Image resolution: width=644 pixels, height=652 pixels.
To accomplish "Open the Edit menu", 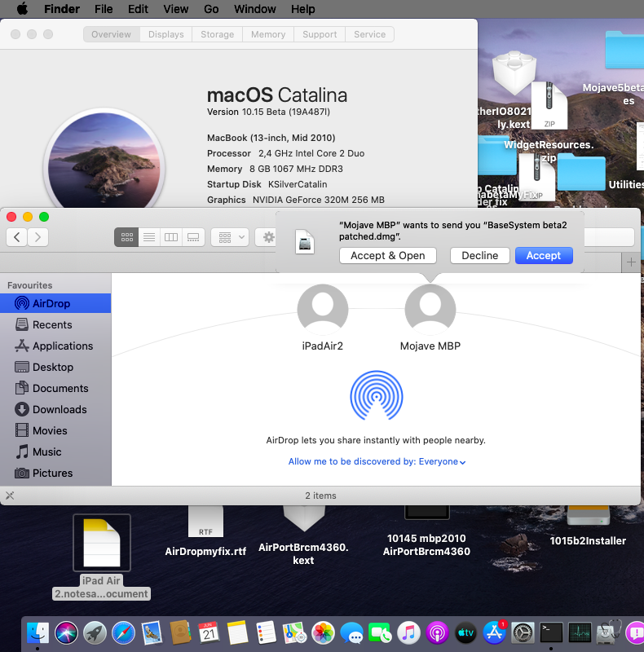I will pyautogui.click(x=138, y=9).
